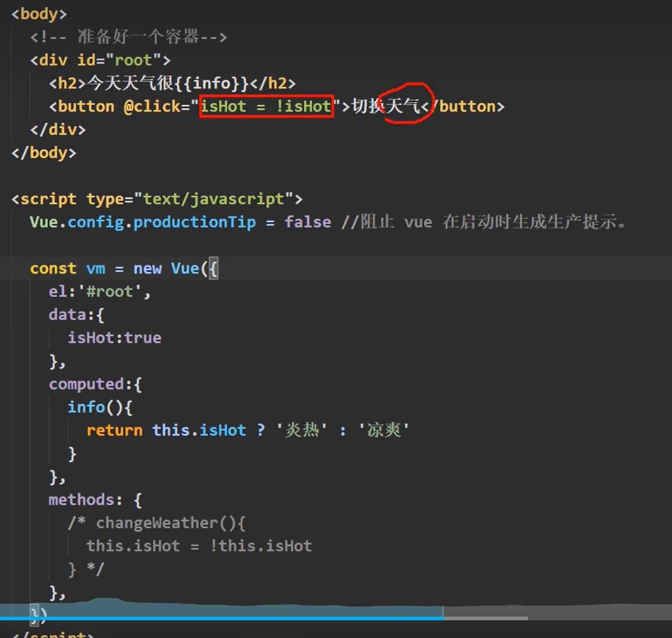Click the highlighted opening brace after Vue(
672x638 pixels.
tap(213, 269)
